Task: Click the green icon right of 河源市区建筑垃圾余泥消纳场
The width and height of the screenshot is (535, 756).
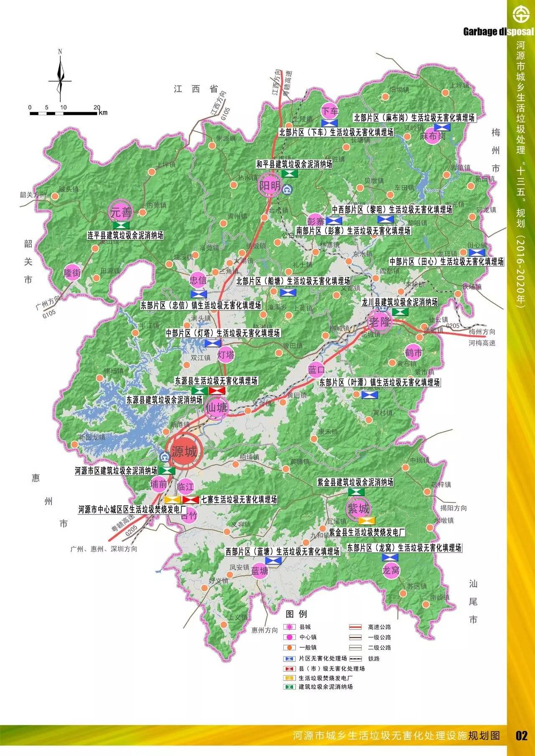Action: 167,471
